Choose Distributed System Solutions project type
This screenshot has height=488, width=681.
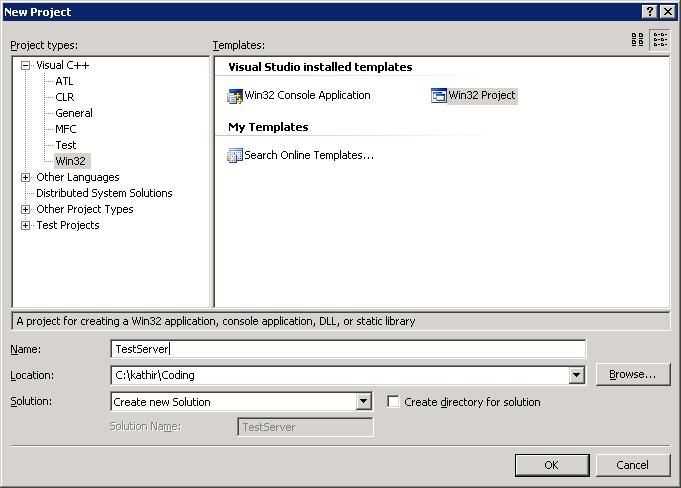coord(104,193)
